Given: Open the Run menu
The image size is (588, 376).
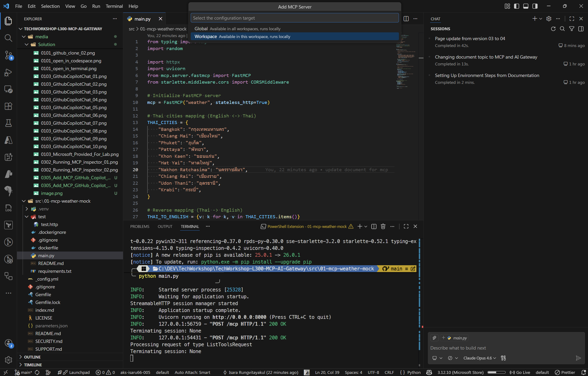Looking at the screenshot, I should point(96,6).
